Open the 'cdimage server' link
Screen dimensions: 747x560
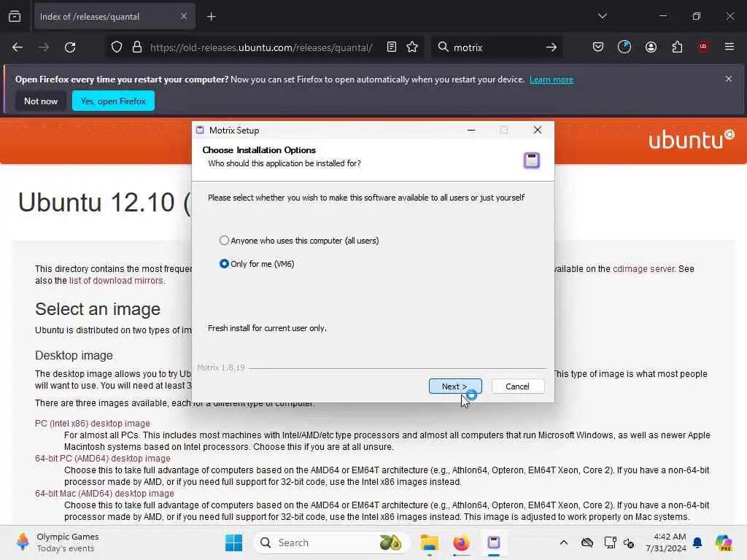click(x=643, y=268)
